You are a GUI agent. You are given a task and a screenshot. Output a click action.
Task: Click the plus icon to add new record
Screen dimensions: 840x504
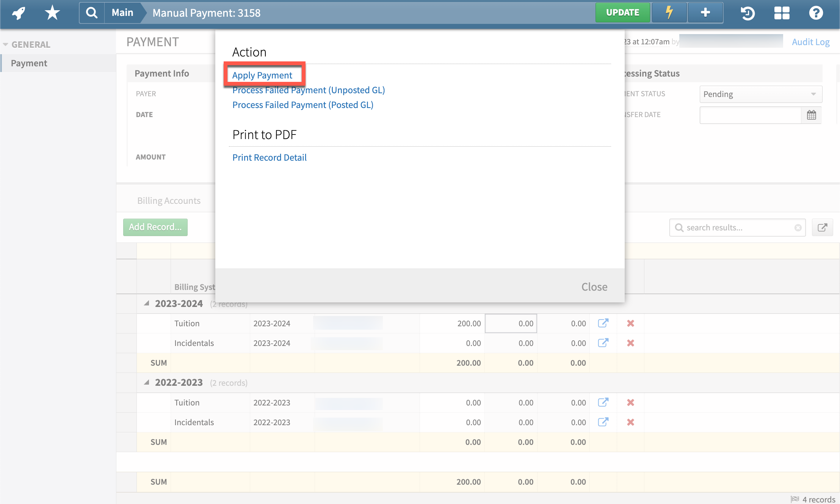[705, 13]
